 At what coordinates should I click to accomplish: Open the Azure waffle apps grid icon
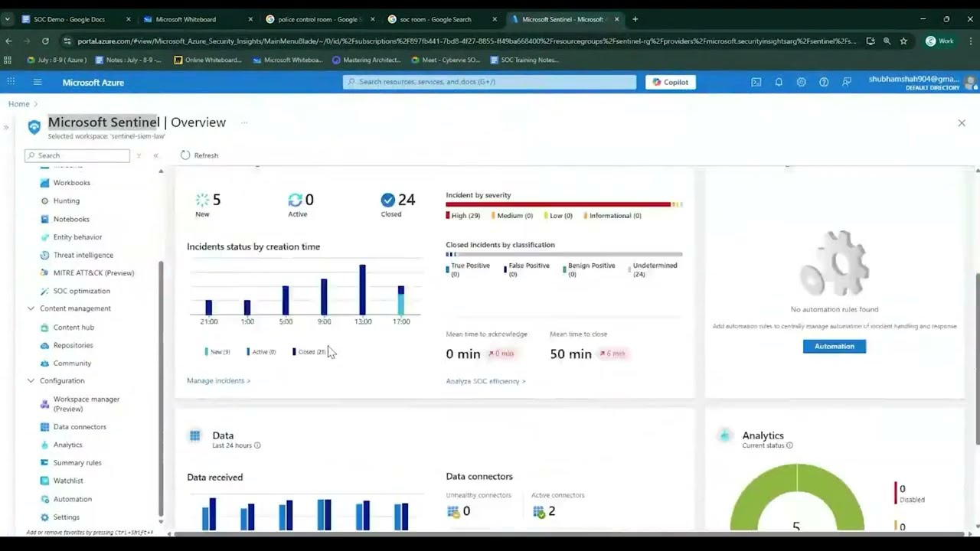pyautogui.click(x=11, y=82)
